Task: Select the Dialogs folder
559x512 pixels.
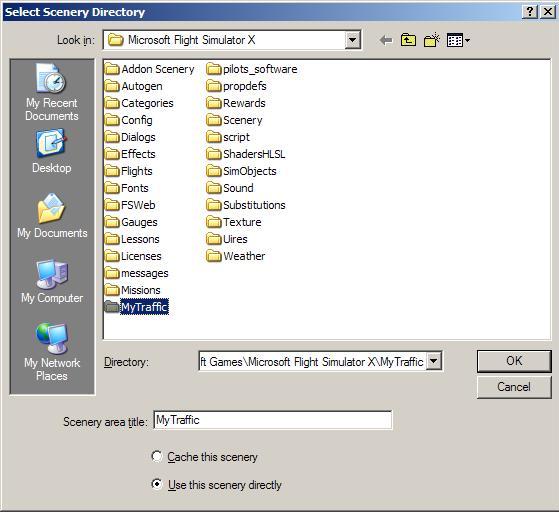Action: (130, 137)
